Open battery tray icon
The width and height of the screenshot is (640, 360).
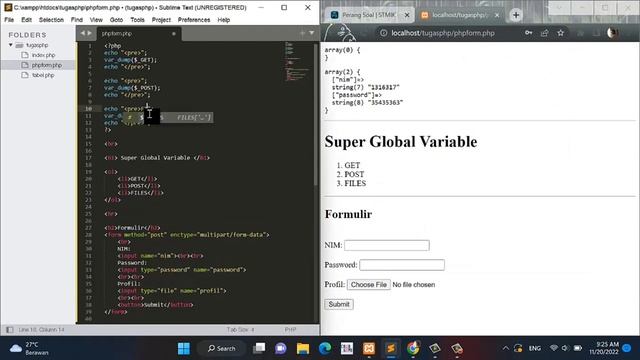point(578,348)
